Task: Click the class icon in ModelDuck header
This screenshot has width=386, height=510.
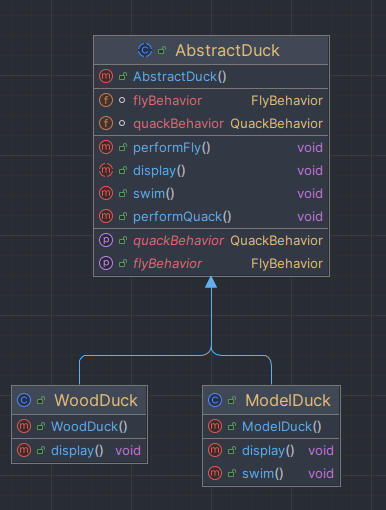Action: pos(215,400)
